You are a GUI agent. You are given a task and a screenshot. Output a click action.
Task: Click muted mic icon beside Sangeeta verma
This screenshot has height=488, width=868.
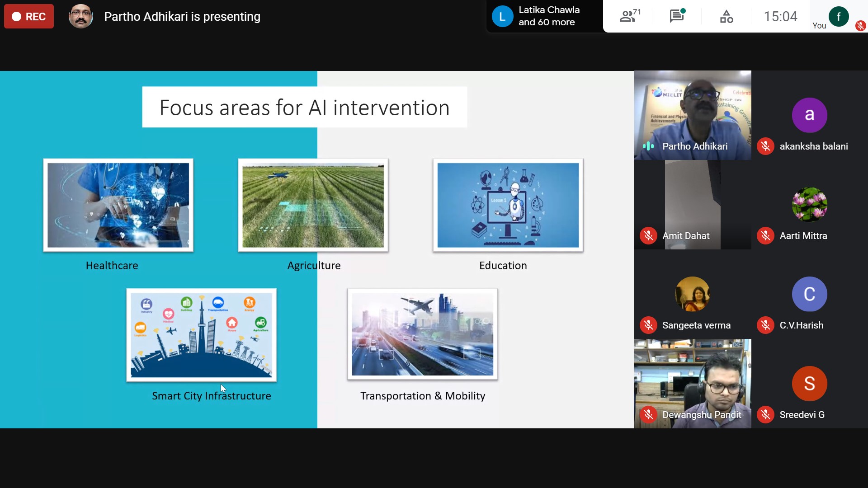tap(648, 325)
